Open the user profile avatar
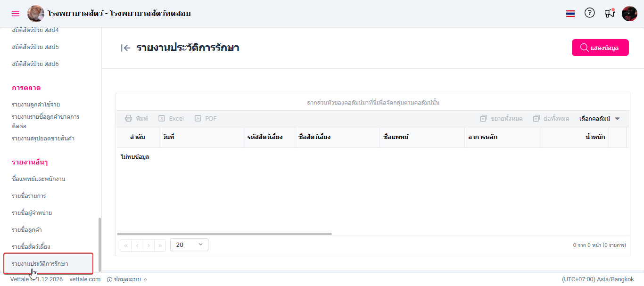 [x=629, y=14]
